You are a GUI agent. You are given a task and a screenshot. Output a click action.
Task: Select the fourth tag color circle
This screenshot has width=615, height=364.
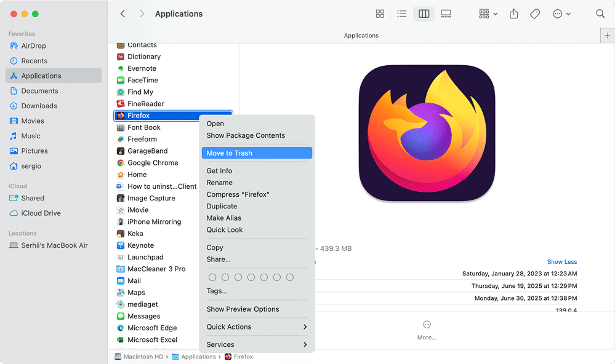pos(251,277)
